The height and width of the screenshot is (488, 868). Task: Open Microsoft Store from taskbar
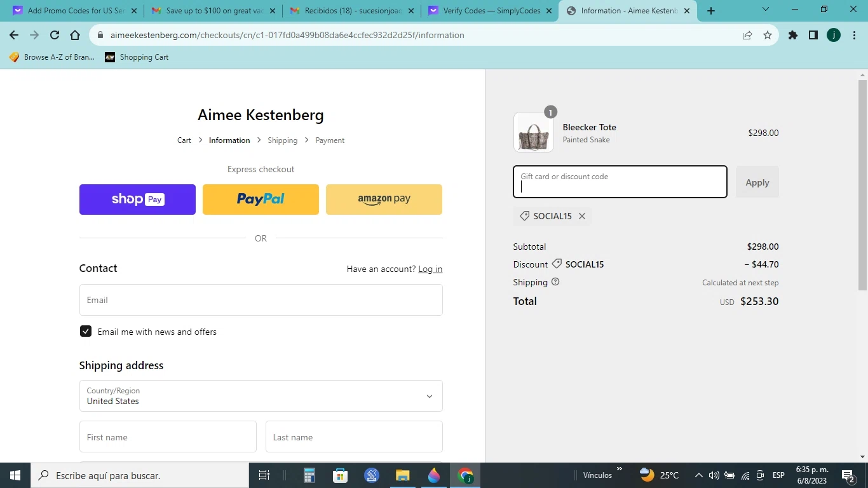(341, 475)
